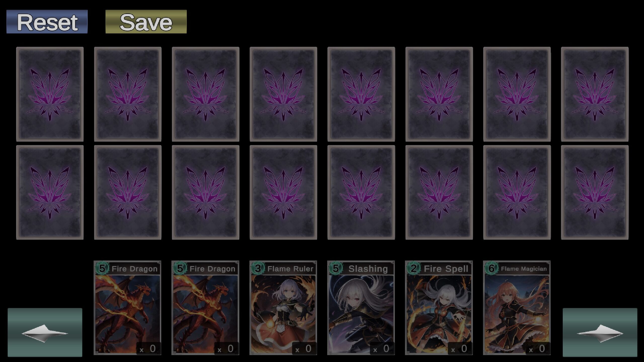
Task: Click the last empty deck slot in bottom row
Action: (x=595, y=192)
